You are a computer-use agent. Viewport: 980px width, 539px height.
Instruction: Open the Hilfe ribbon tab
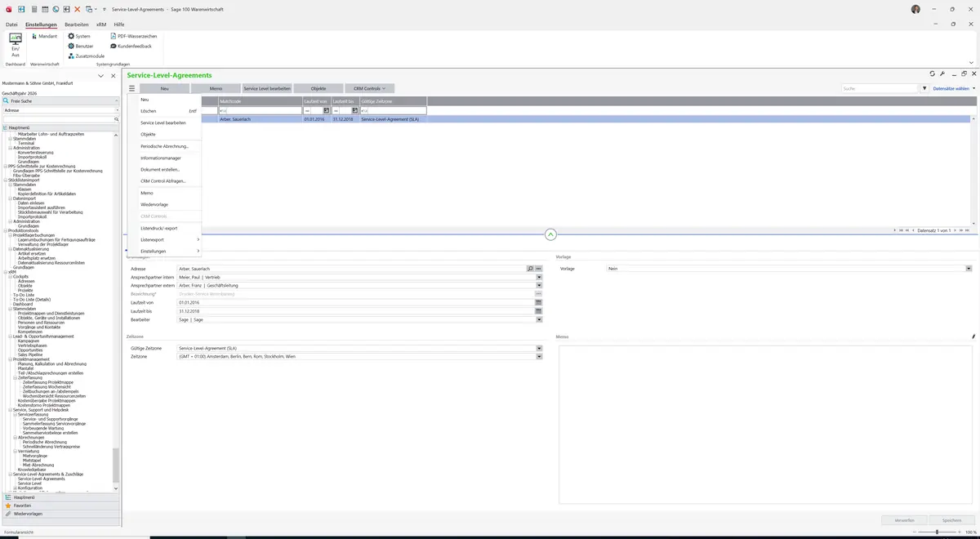(119, 24)
